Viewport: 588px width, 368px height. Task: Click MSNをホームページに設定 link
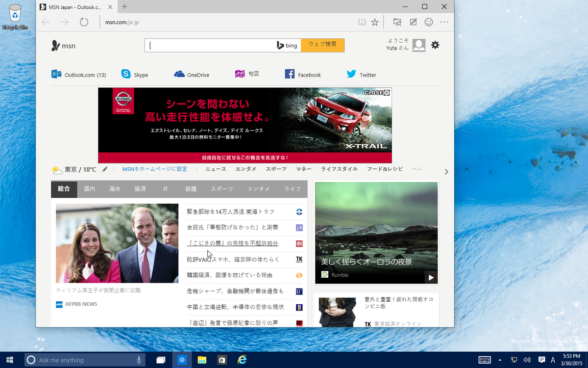coord(155,169)
